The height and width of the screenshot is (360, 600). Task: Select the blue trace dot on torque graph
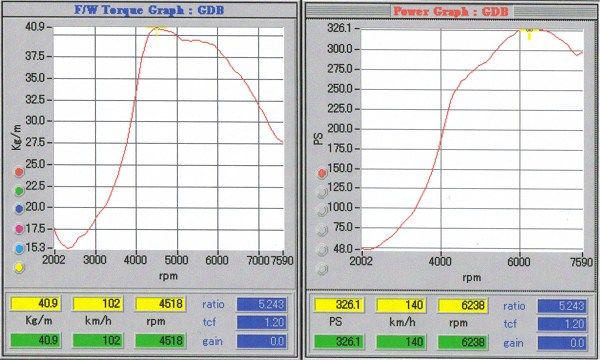(x=19, y=209)
